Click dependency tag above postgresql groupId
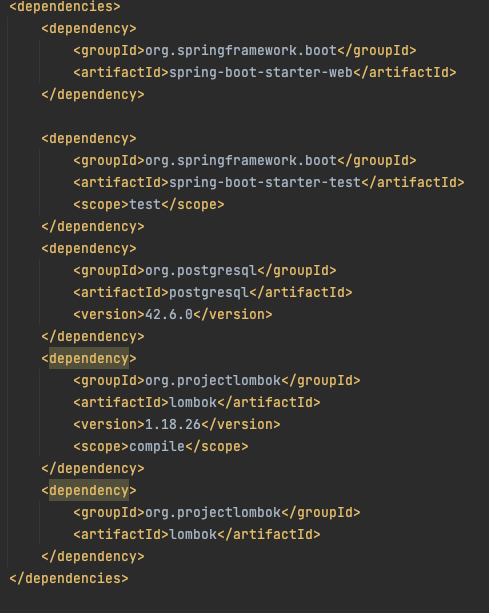Screen dimensions: 489x613 click(89, 248)
